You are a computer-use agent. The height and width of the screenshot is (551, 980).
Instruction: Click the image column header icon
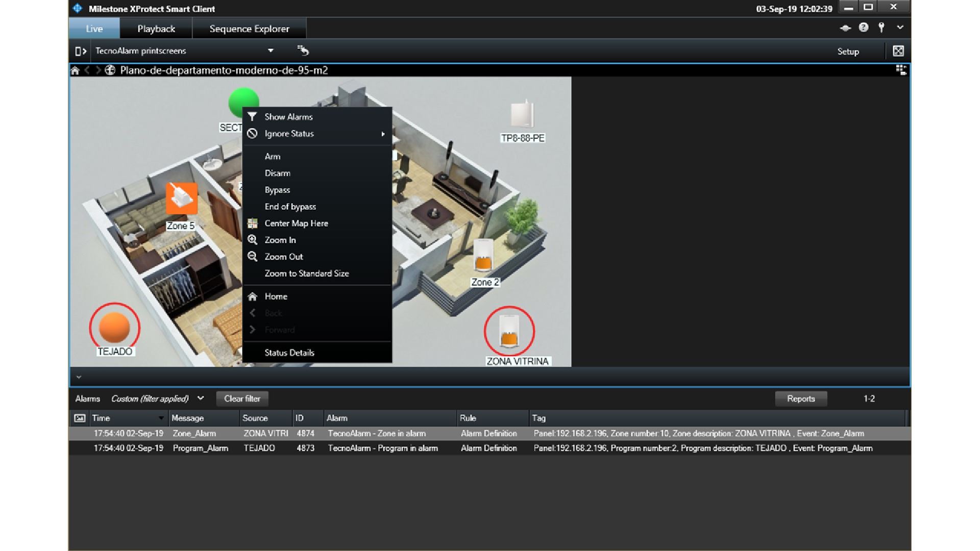[x=80, y=418]
